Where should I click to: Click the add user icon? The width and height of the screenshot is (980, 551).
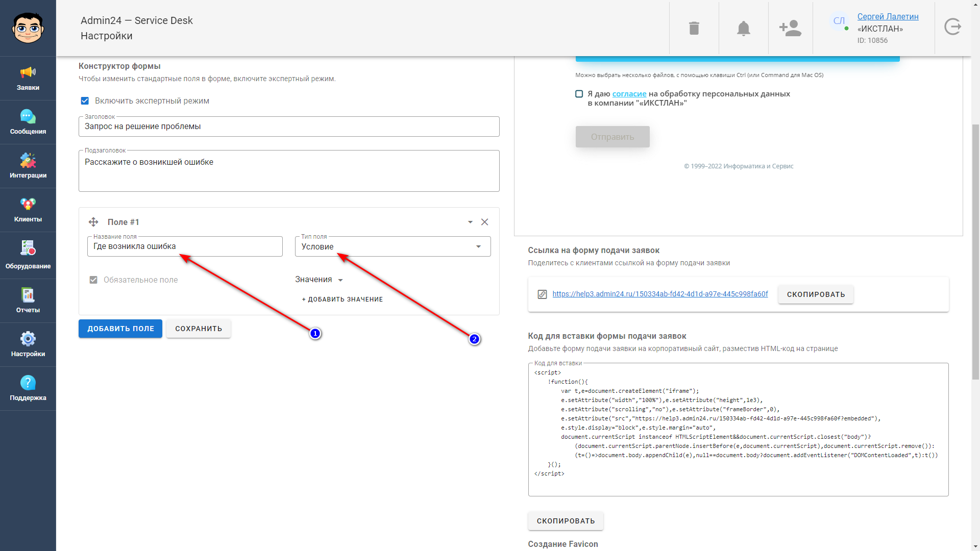coord(790,28)
